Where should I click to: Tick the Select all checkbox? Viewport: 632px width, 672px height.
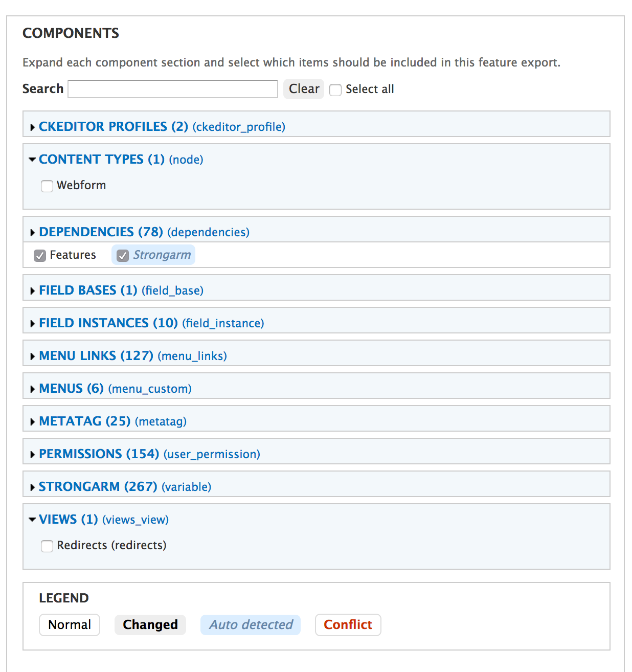[x=335, y=89]
